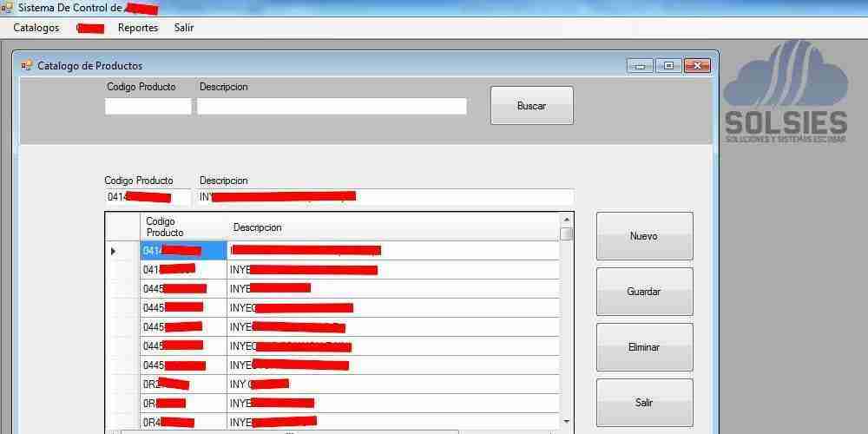
Task: Click the grid scrollbar up arrow
Action: 567,220
